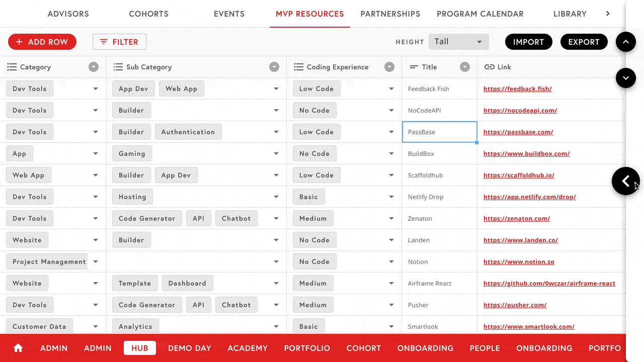Click the down chevron round button
Screen dimensions: 644x362
(x=626, y=78)
